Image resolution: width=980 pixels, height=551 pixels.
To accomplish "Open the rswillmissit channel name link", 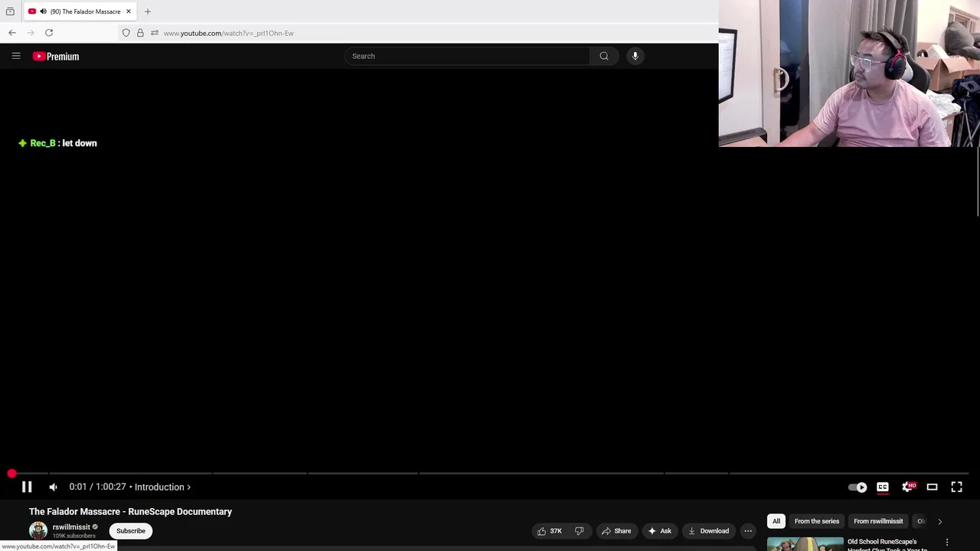I will coord(71,527).
